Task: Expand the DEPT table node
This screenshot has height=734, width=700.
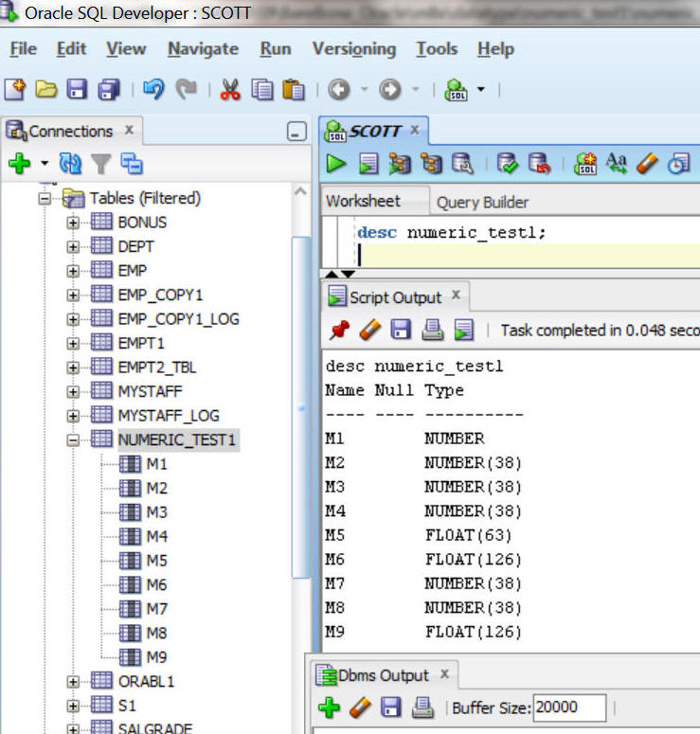Action: 73,247
